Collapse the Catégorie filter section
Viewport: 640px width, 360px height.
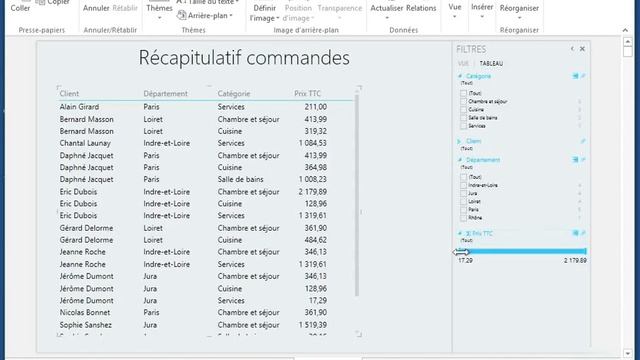pos(460,76)
